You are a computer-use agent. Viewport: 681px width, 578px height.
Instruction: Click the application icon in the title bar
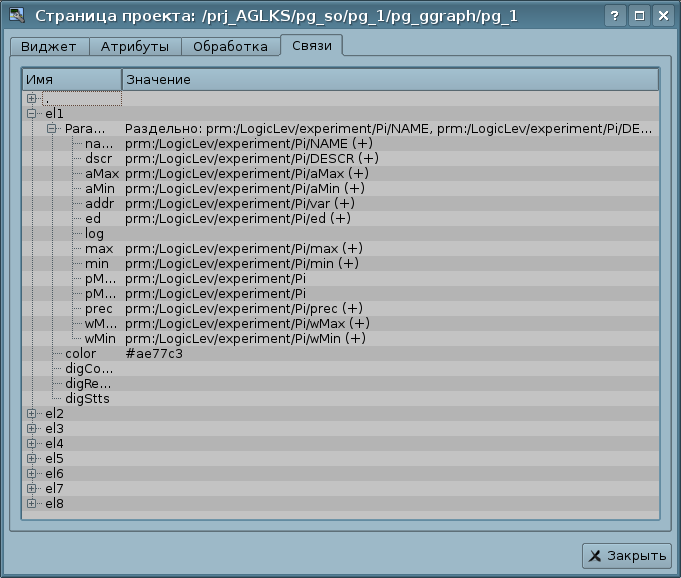pos(16,16)
